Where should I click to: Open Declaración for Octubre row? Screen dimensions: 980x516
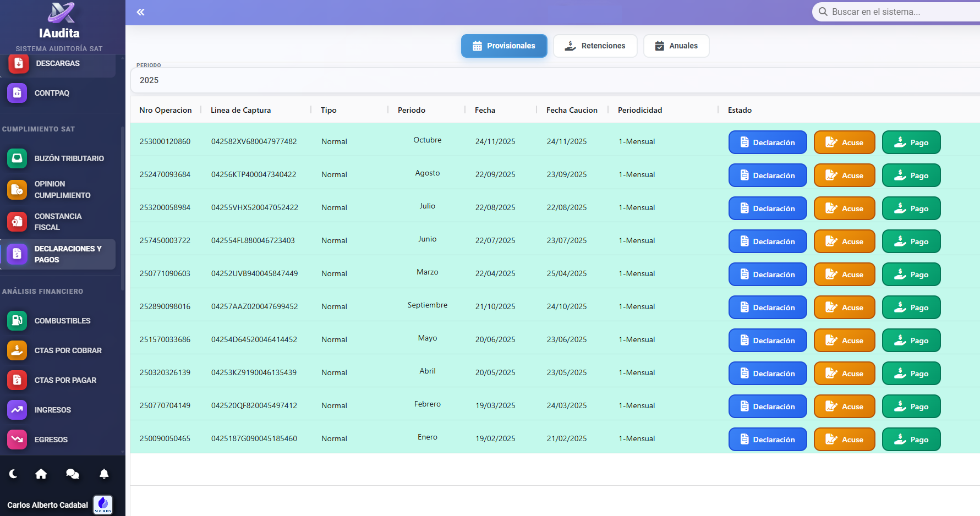point(768,142)
